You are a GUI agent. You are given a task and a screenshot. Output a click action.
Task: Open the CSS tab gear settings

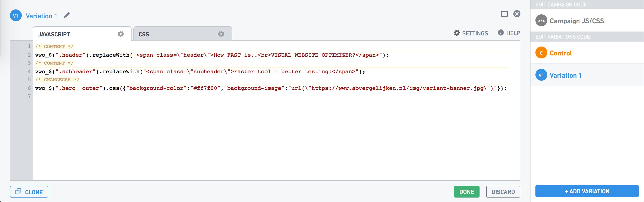point(221,34)
